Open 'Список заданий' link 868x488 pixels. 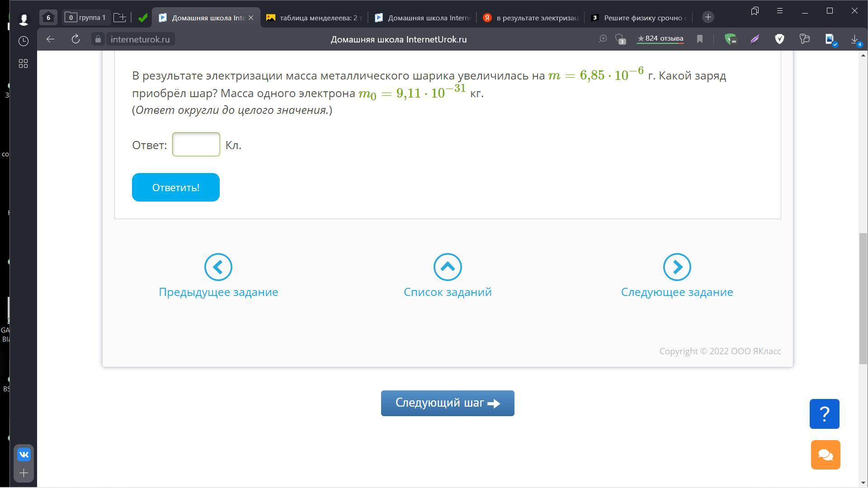point(447,292)
